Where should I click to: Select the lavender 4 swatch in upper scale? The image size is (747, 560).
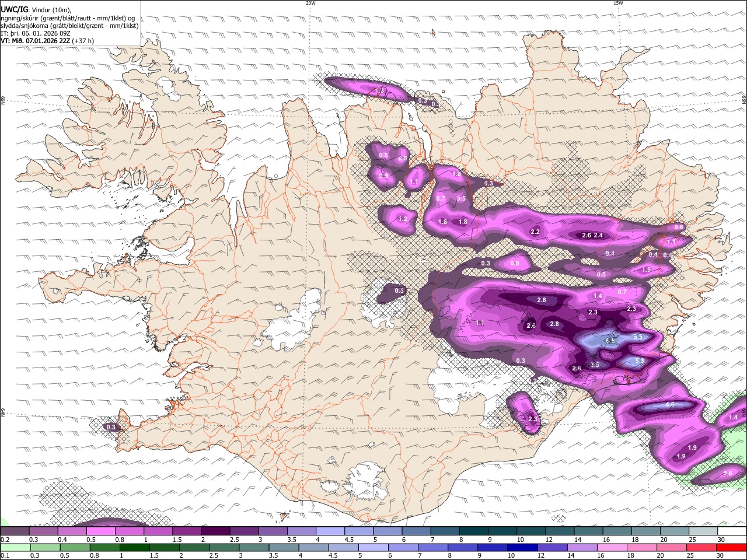click(x=330, y=531)
